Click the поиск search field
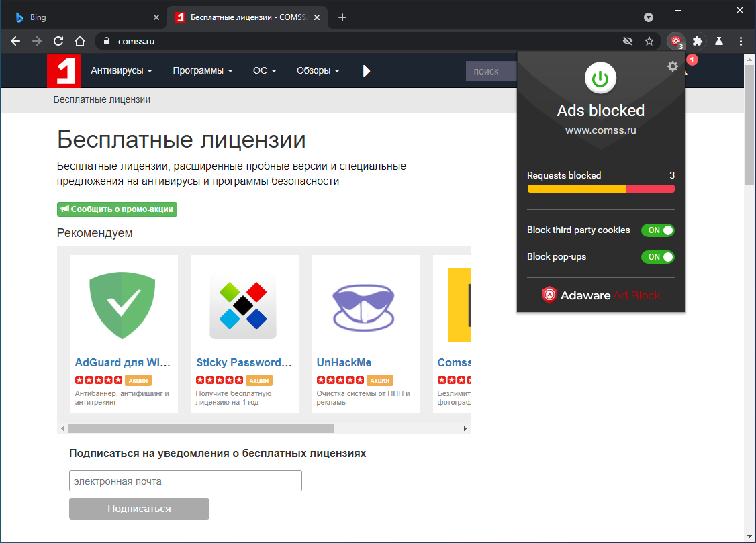The width and height of the screenshot is (756, 543). point(491,71)
